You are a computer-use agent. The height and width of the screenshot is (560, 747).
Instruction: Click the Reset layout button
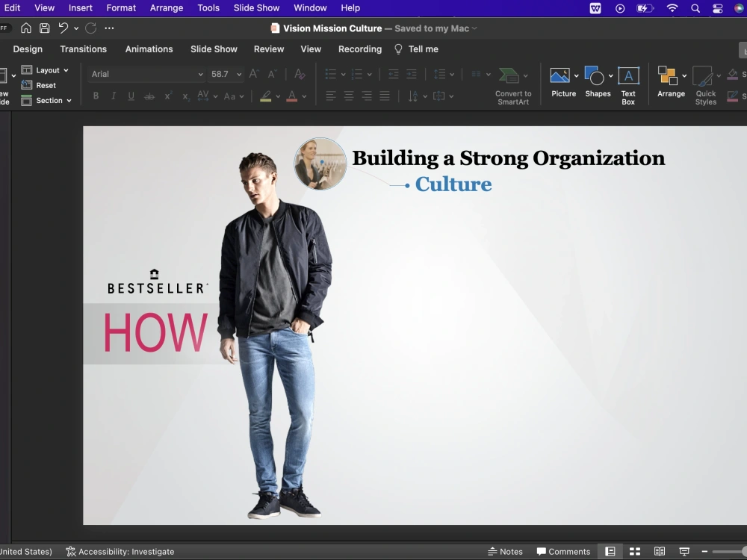45,85
